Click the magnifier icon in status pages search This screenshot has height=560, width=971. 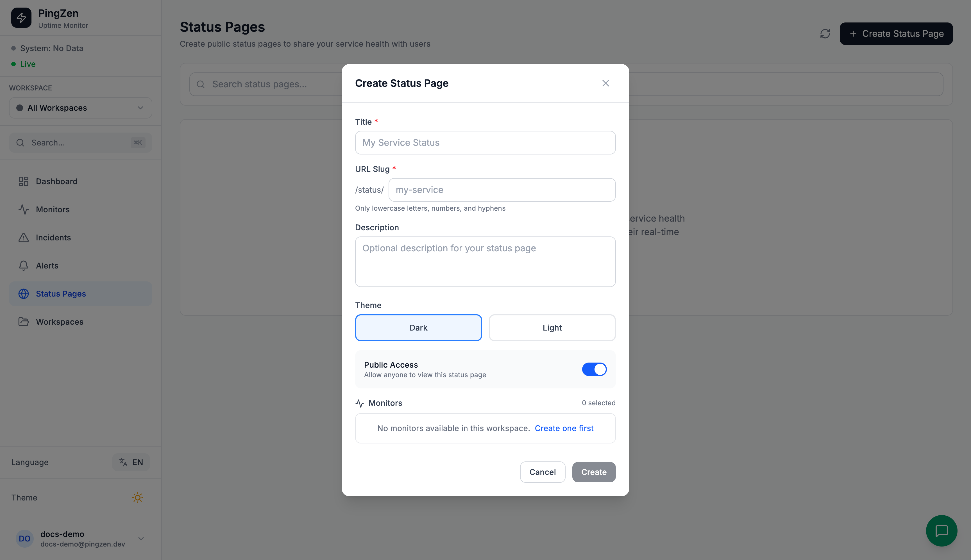[x=200, y=84]
